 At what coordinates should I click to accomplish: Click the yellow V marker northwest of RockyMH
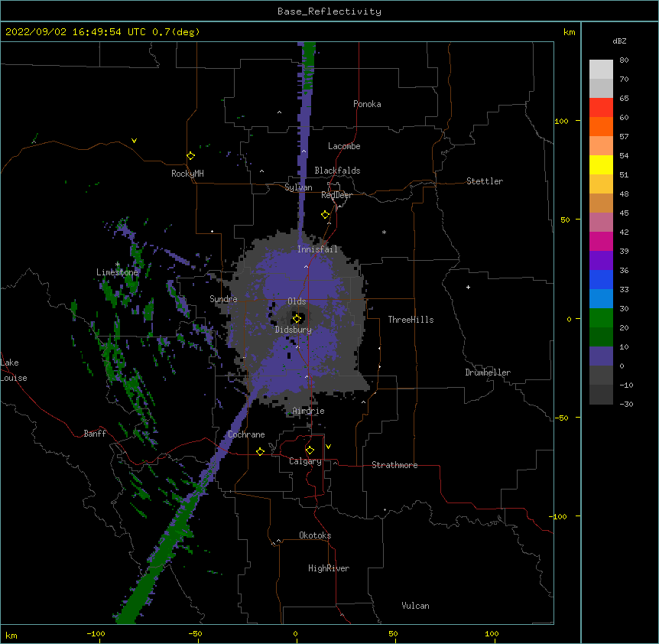pyautogui.click(x=134, y=141)
